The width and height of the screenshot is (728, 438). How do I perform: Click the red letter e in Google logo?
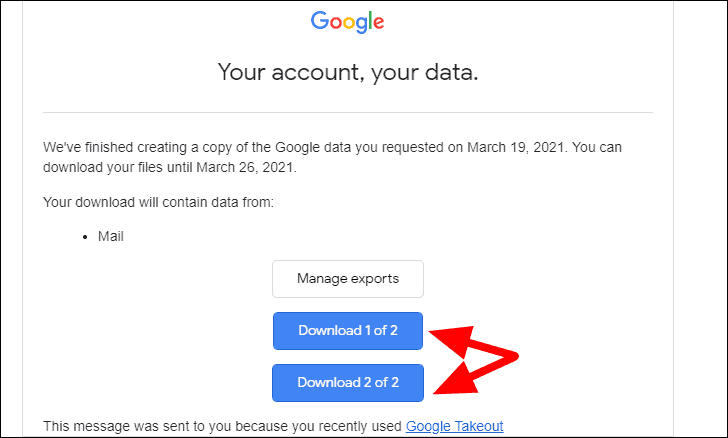378,23
